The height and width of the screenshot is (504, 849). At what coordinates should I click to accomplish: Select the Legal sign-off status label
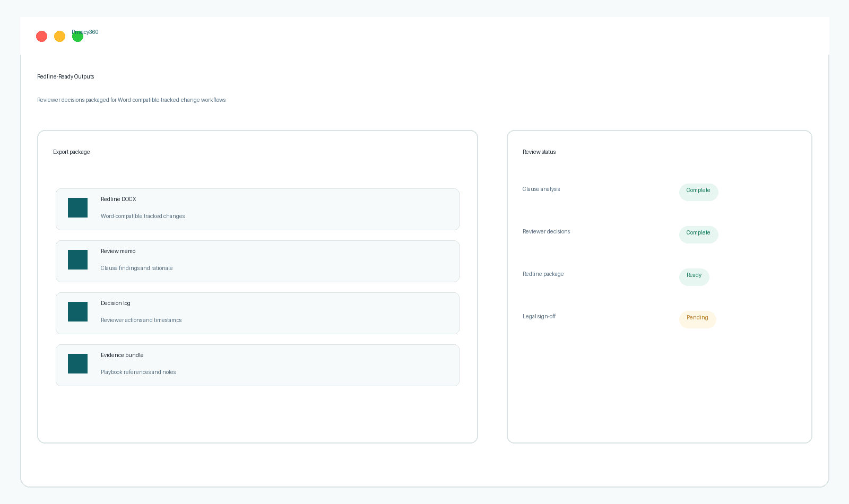tap(539, 317)
